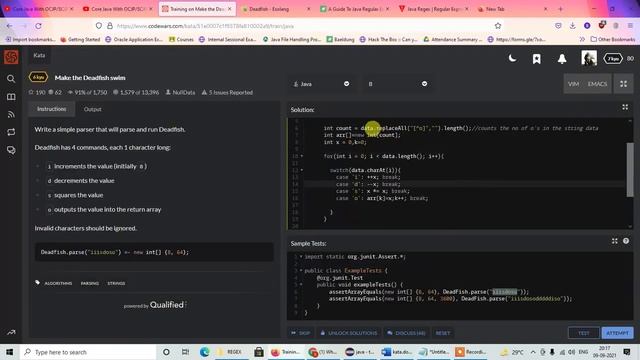Bookmark the page with the star icon
The width and height of the screenshot is (640, 360).
[498, 26]
